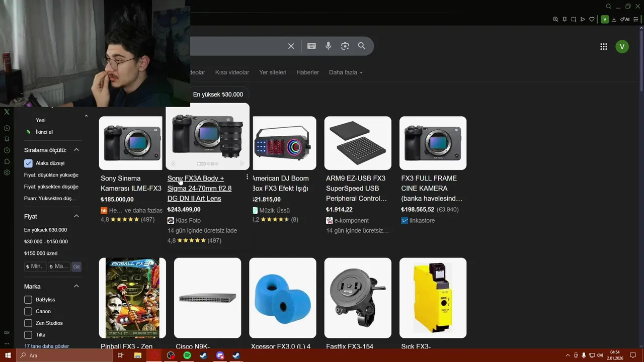Open image search with the lens icon
644x362 pixels.
(345, 46)
